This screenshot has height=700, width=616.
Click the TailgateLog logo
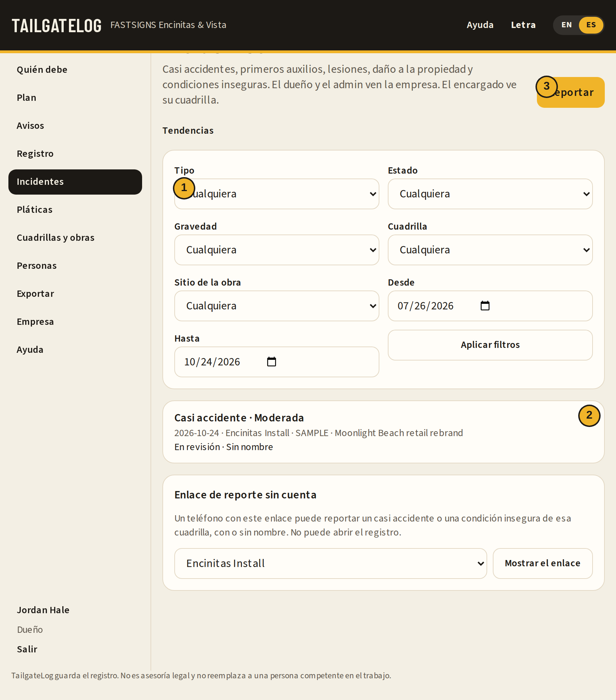57,26
